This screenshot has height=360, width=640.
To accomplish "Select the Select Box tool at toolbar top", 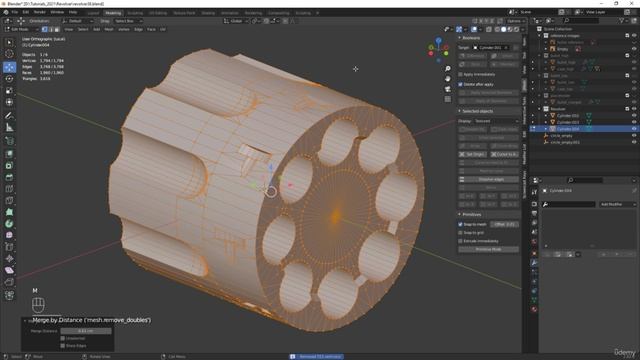I will pos(9,42).
